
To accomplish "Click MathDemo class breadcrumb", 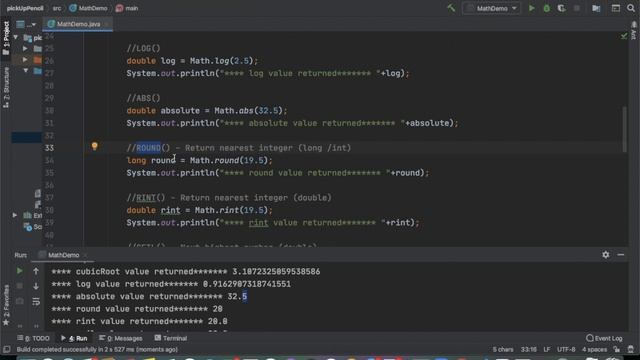I will pyautogui.click(x=89, y=8).
